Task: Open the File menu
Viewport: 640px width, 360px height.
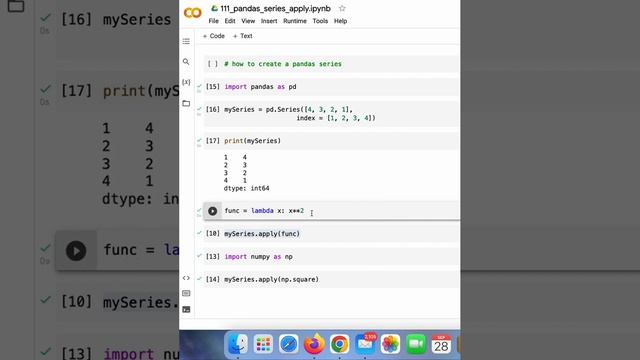Action: [213, 21]
